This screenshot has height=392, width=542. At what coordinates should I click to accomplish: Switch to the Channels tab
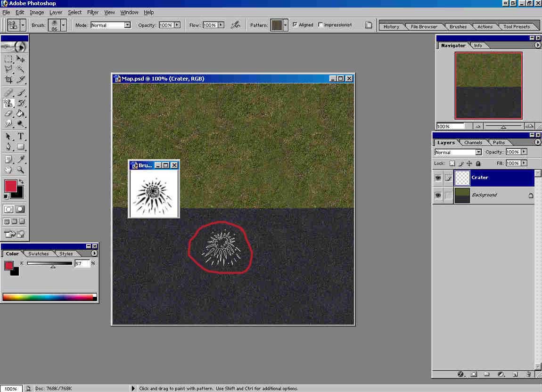click(473, 142)
